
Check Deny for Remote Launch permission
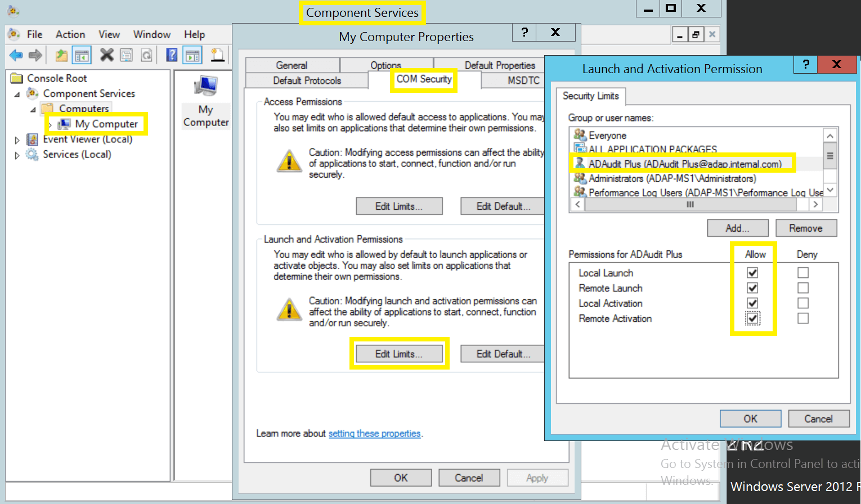(x=803, y=287)
